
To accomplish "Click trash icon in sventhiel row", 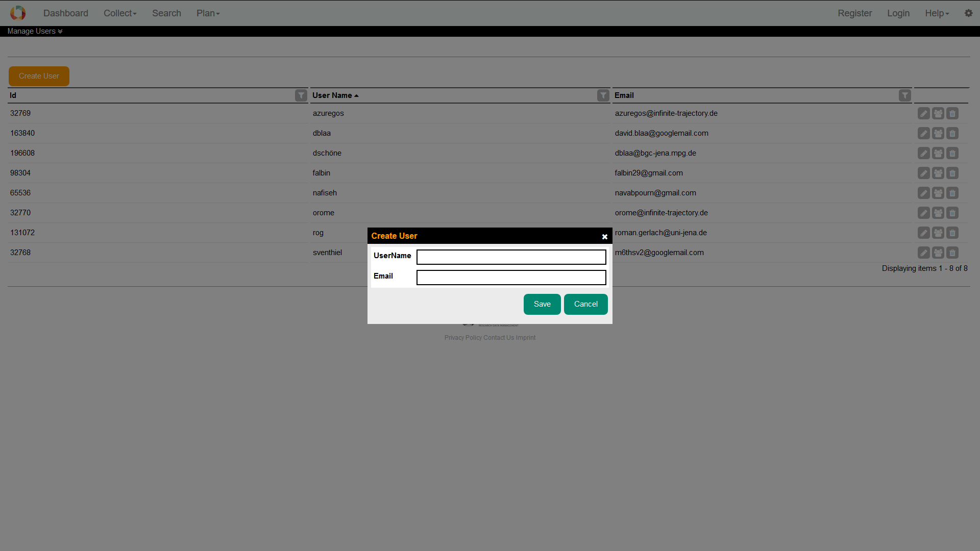I will pyautogui.click(x=952, y=253).
